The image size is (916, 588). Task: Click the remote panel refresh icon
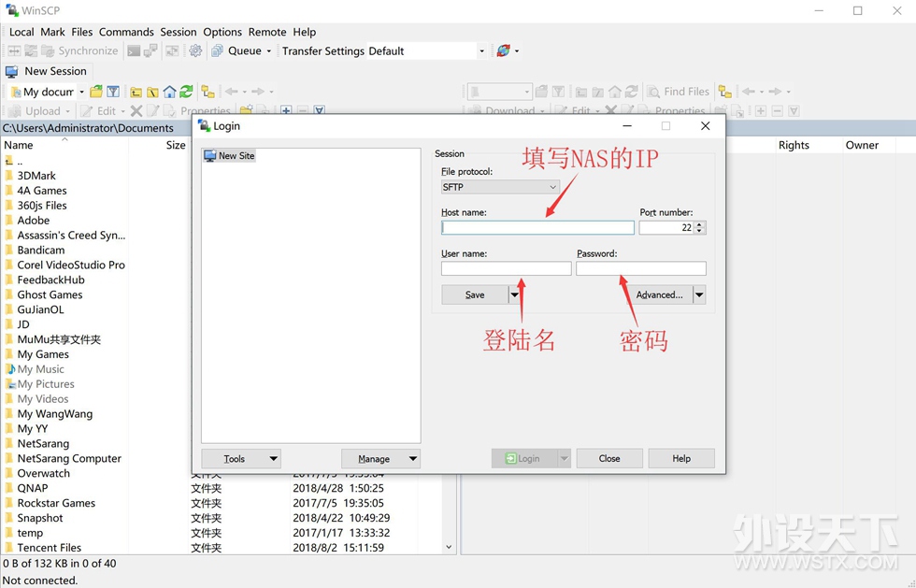(x=632, y=92)
